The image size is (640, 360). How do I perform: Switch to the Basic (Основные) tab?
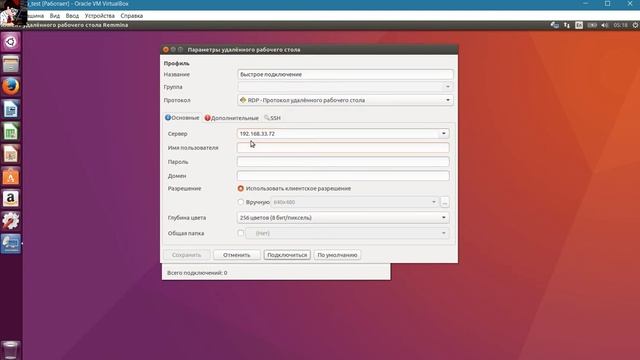tap(182, 118)
